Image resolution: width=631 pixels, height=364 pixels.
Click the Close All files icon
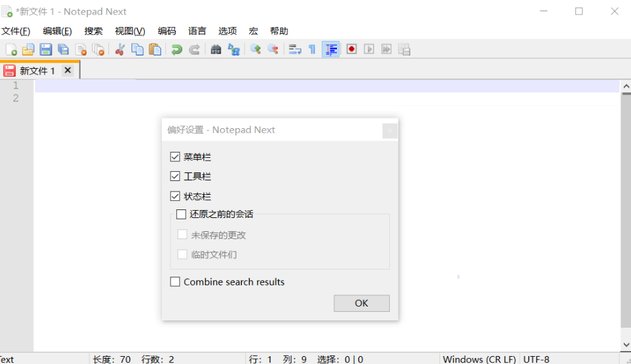[98, 50]
